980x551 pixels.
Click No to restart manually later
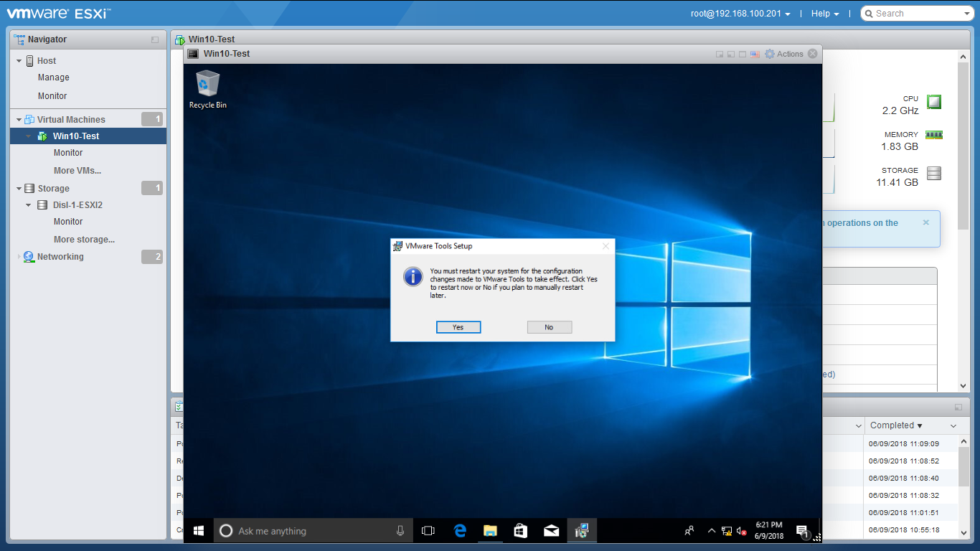(x=549, y=327)
